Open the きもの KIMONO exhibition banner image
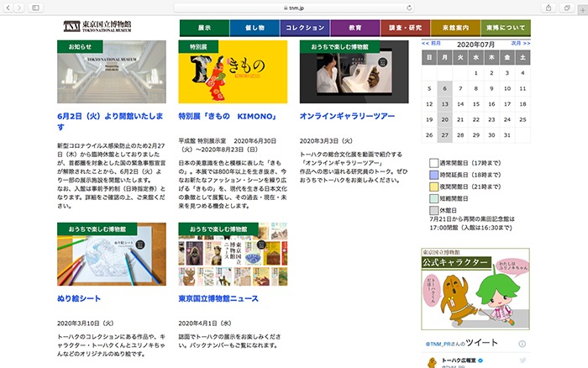 pos(233,71)
